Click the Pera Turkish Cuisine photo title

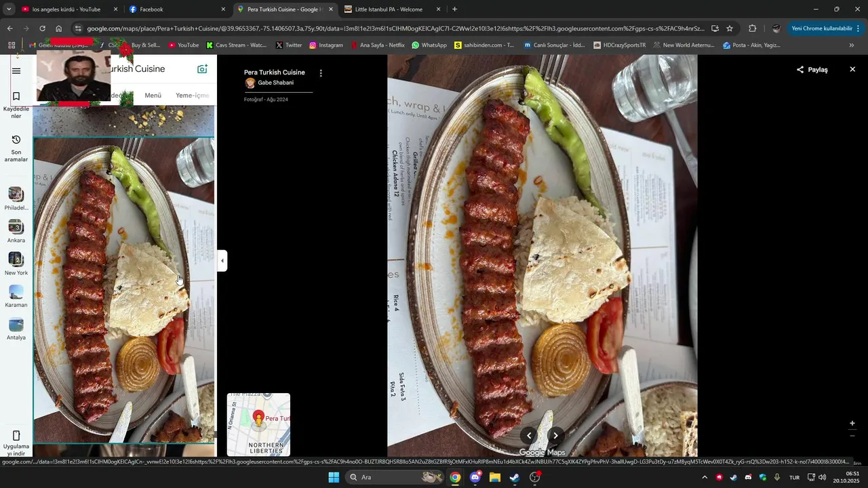275,73
